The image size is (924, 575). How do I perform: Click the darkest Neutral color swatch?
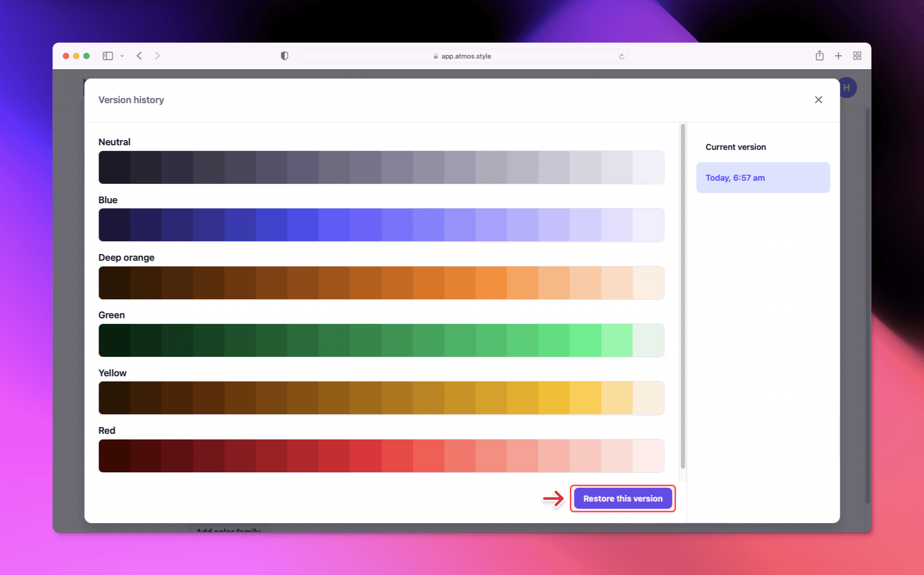click(114, 167)
